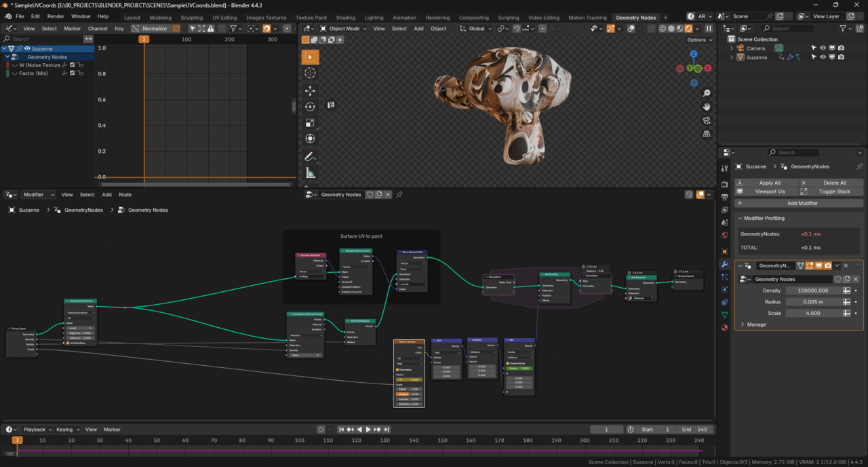Select the Annotate tool in 3D viewport
868x467 pixels.
coord(310,157)
